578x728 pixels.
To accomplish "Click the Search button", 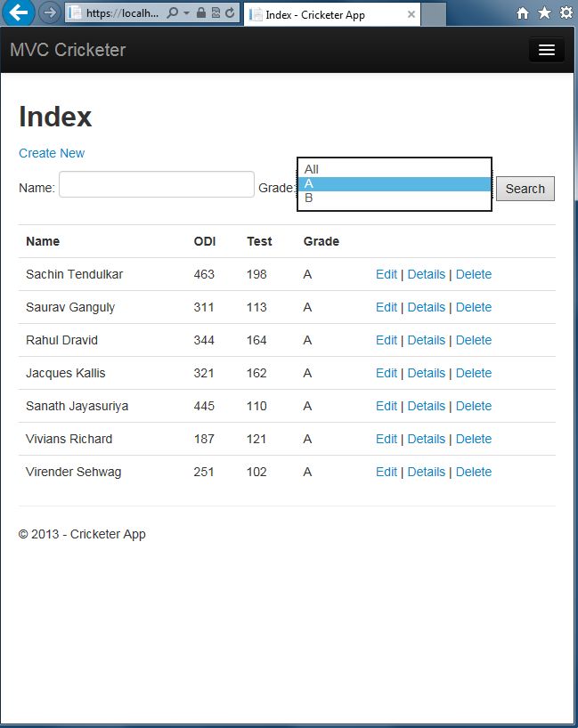I will point(525,189).
